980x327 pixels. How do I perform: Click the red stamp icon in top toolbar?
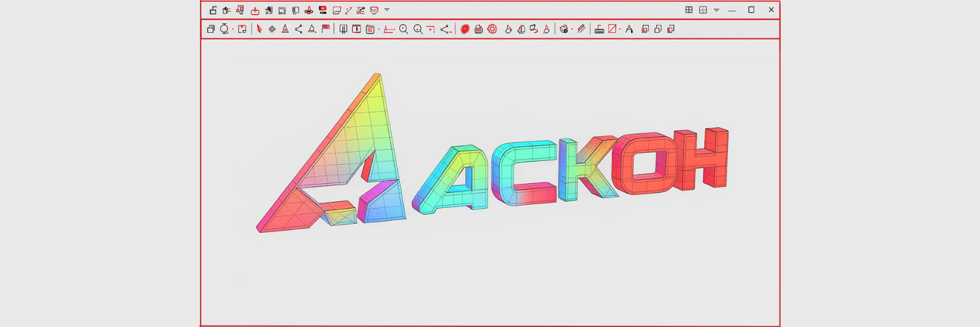[x=308, y=10]
